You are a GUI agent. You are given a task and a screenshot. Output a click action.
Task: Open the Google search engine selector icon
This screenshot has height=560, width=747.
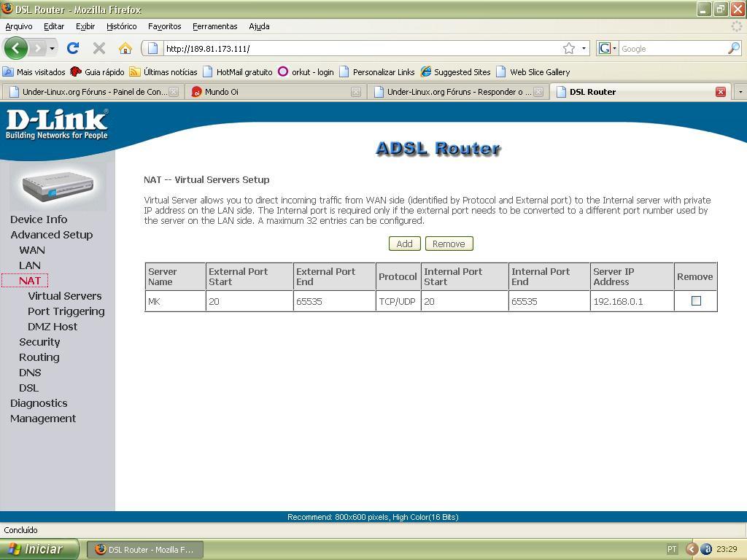click(x=607, y=48)
